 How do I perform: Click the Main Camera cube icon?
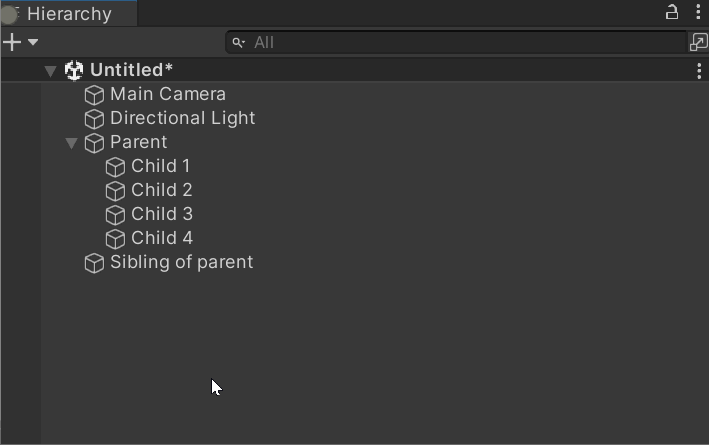[x=94, y=94]
